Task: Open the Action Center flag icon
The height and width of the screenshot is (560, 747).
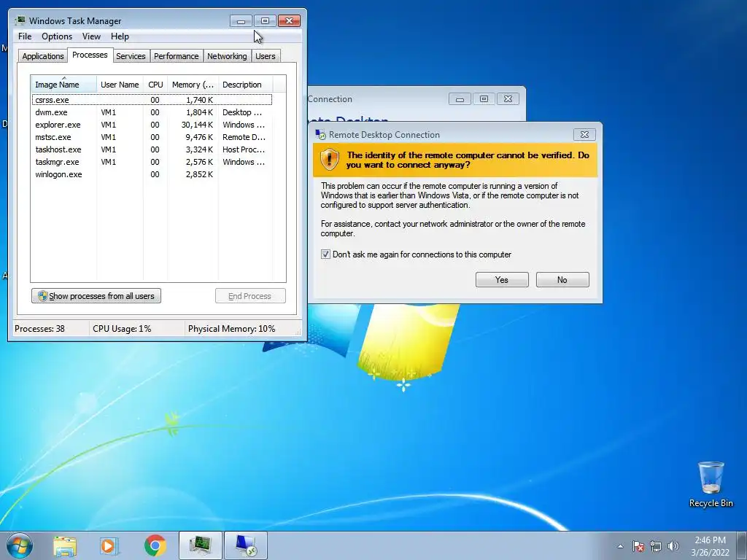Action: [x=638, y=546]
